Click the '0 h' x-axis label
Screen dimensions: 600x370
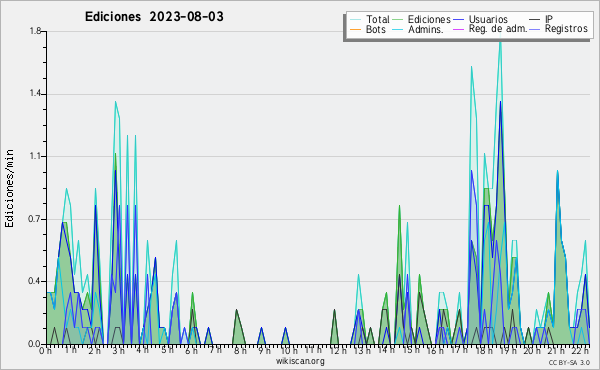tap(46, 350)
